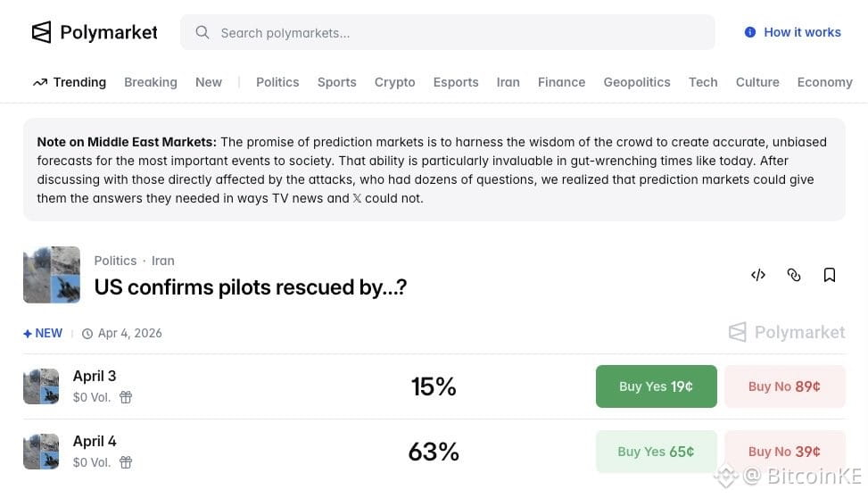This screenshot has width=868, height=498.
Task: Click the search magnifier icon
Action: click(203, 33)
